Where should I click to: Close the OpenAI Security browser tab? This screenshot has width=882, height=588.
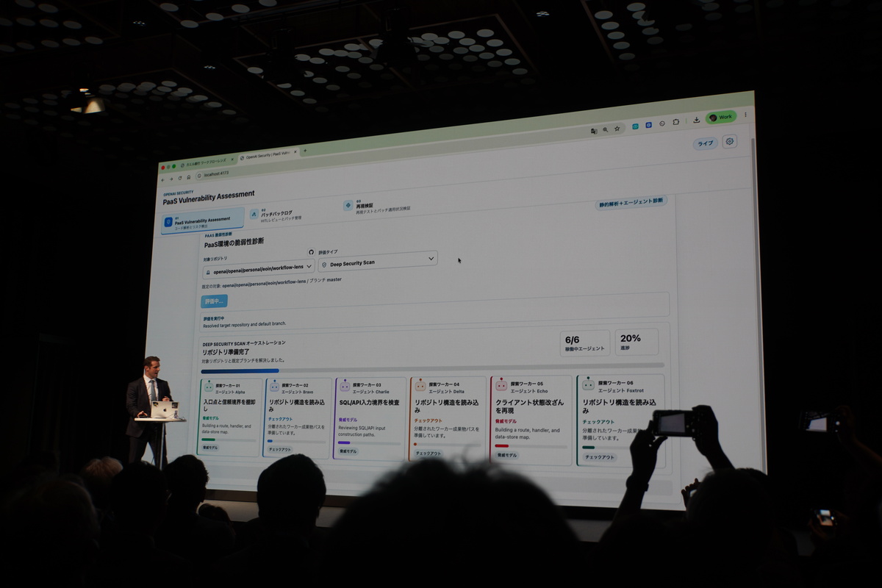pyautogui.click(x=294, y=152)
